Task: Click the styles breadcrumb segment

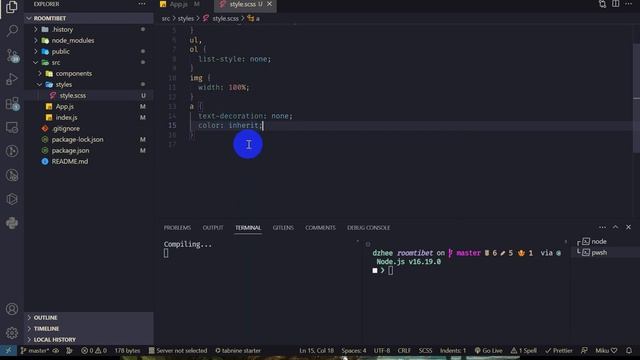Action: tap(186, 18)
